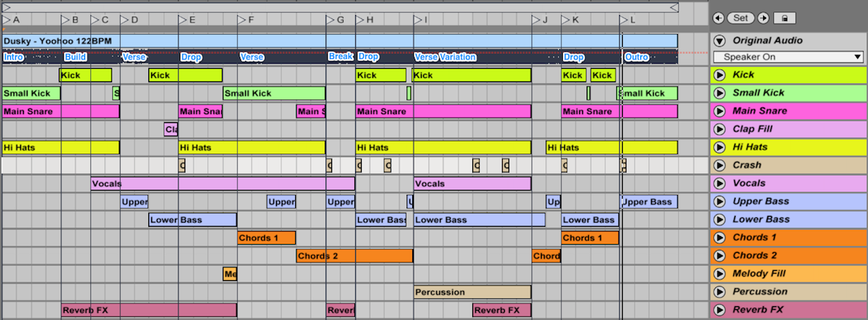The image size is (868, 320).
Task: Select the Melody Fill track header name
Action: point(759,273)
